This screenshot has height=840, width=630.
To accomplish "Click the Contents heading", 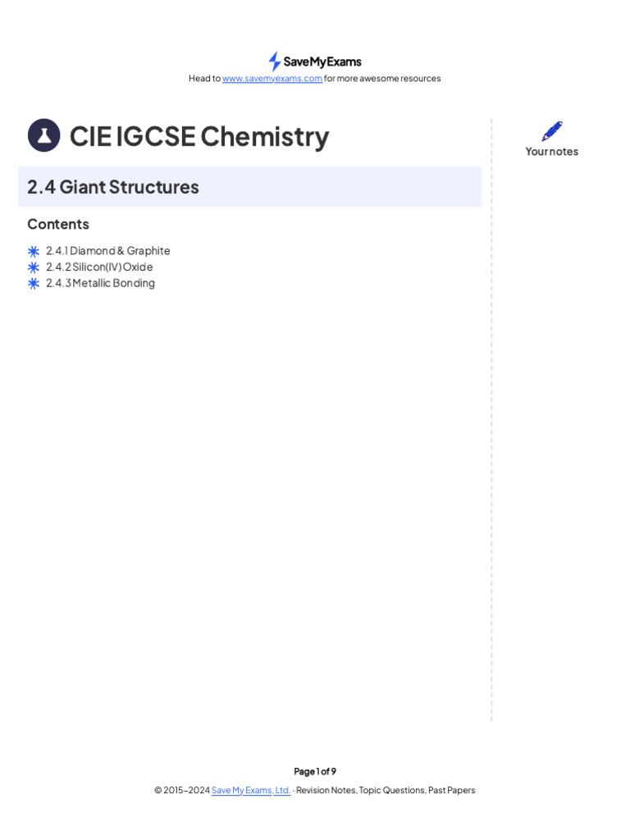I will (58, 224).
